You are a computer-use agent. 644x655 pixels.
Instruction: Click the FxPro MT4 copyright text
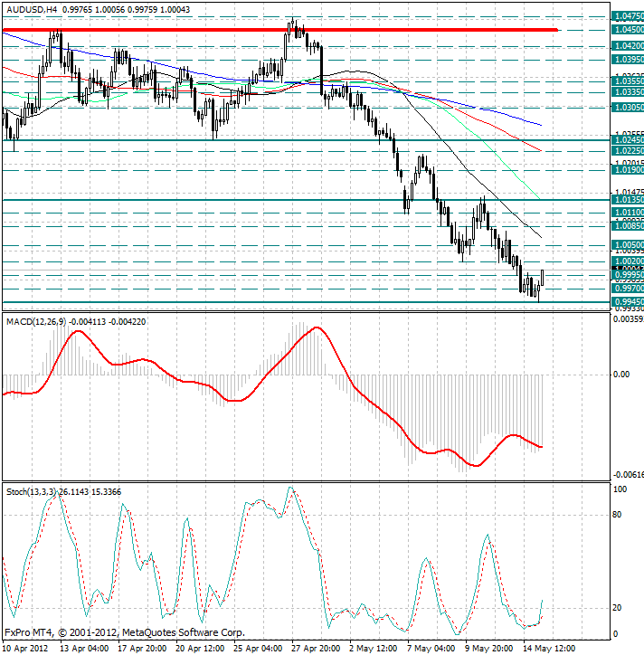pyautogui.click(x=124, y=633)
